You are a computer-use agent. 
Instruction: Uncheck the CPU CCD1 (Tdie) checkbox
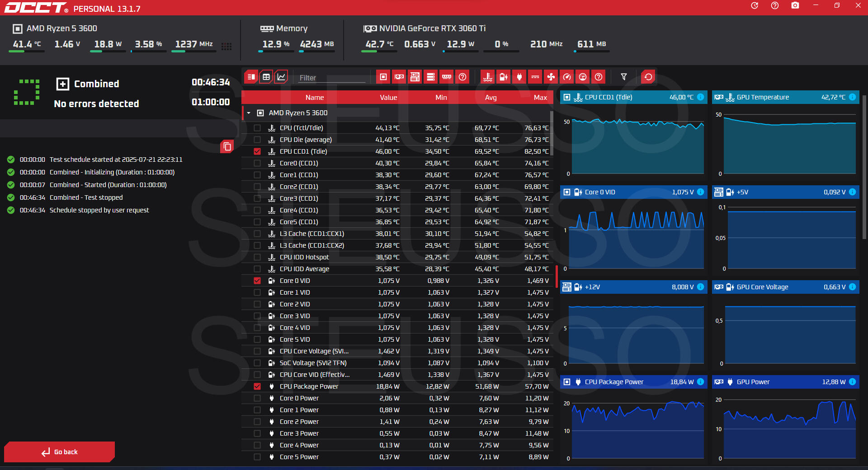(x=257, y=151)
